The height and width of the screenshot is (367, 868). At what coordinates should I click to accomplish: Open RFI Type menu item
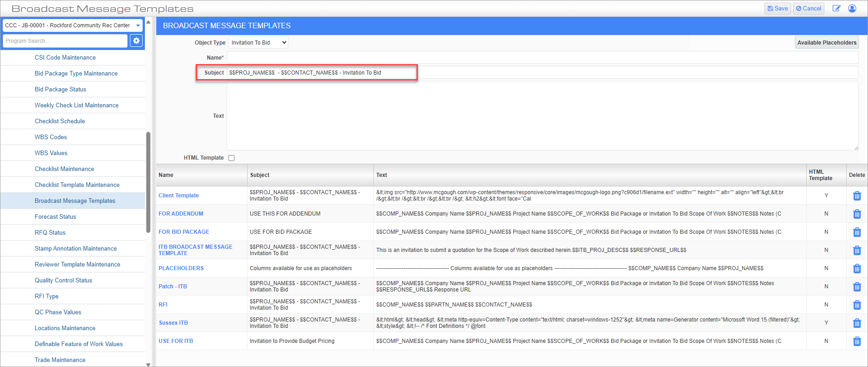[x=46, y=296]
